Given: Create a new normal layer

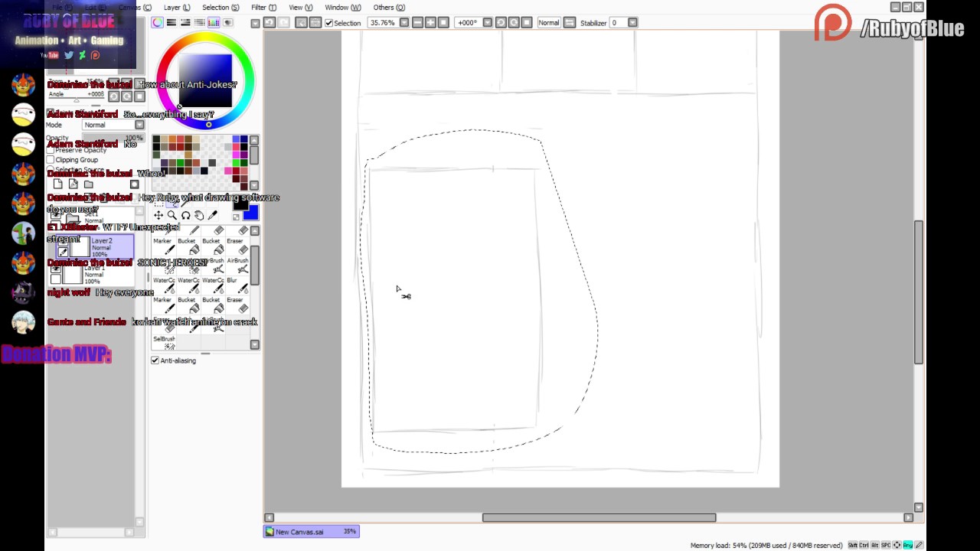Looking at the screenshot, I should point(57,184).
